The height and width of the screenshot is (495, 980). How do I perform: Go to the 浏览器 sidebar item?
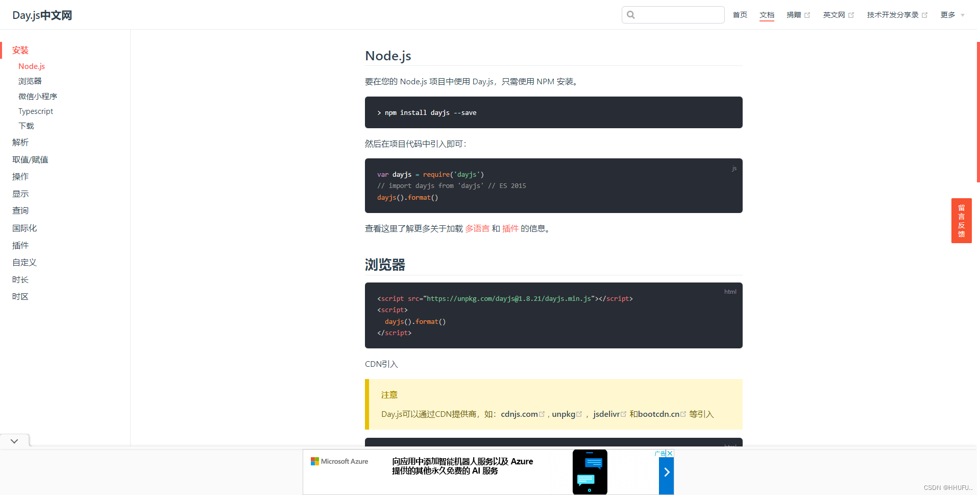30,81
